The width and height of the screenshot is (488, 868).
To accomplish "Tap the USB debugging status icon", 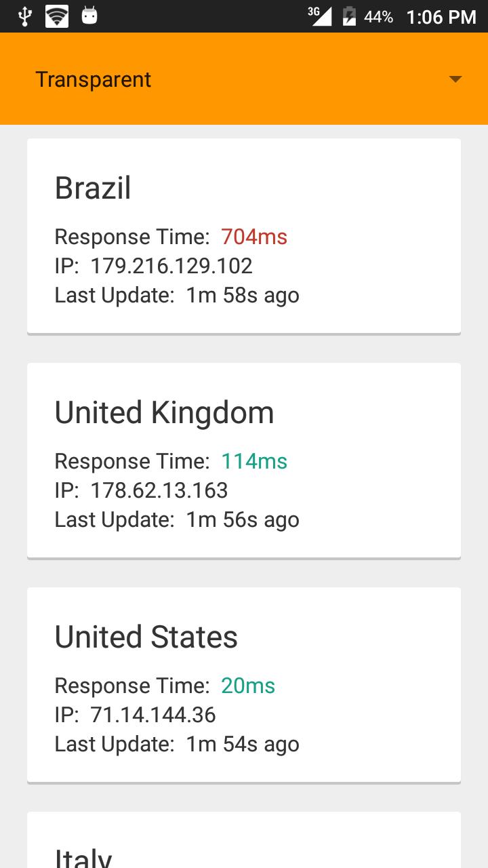I will click(x=25, y=16).
